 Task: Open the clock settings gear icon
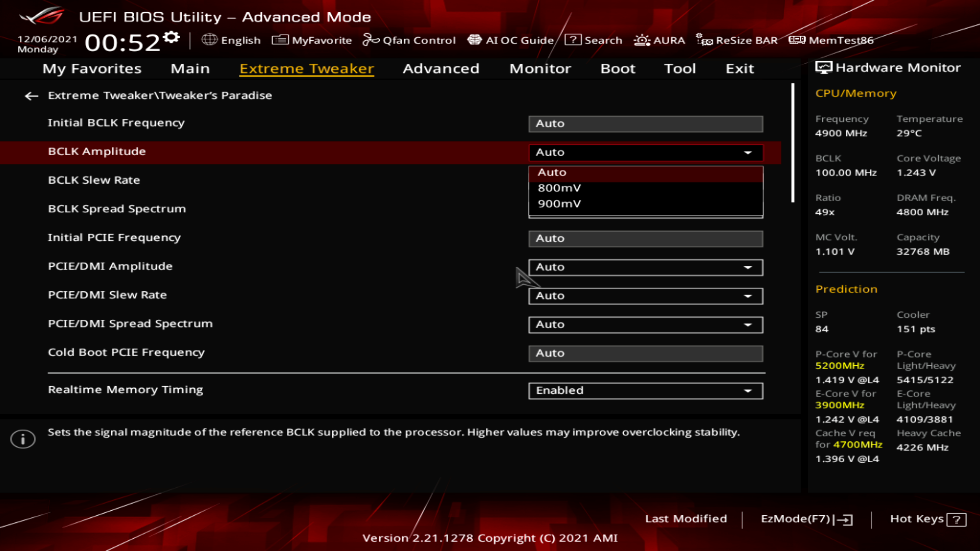tap(171, 37)
